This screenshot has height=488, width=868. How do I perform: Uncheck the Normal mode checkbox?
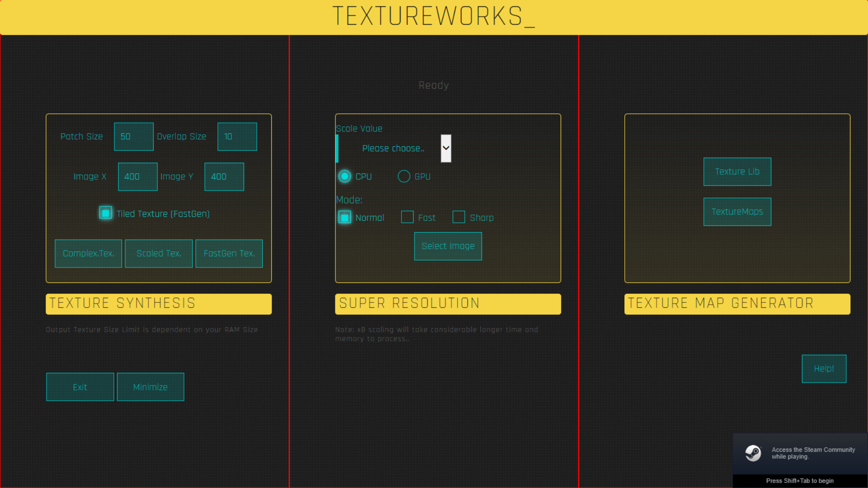pos(344,217)
